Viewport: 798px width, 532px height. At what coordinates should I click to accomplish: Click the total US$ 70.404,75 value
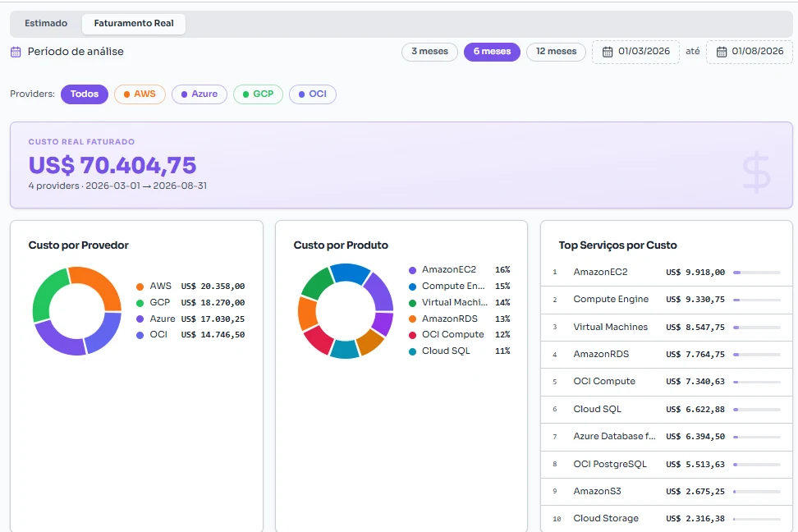click(112, 165)
